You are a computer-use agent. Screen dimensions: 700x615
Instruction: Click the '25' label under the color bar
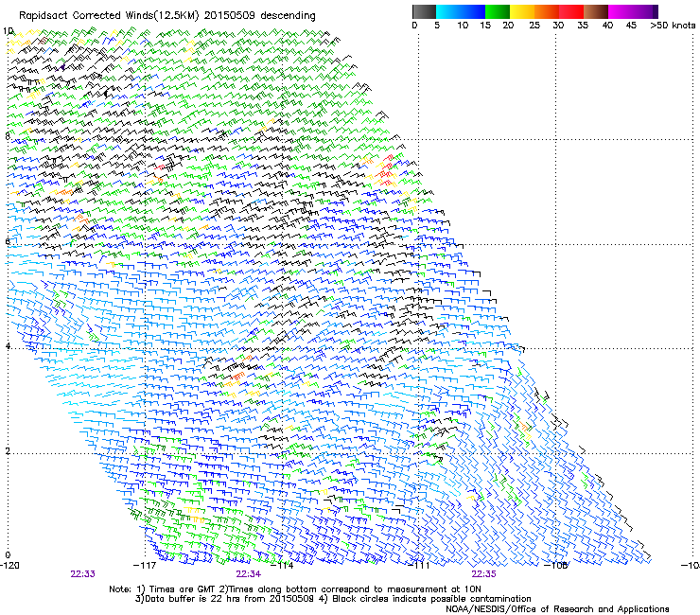534,26
